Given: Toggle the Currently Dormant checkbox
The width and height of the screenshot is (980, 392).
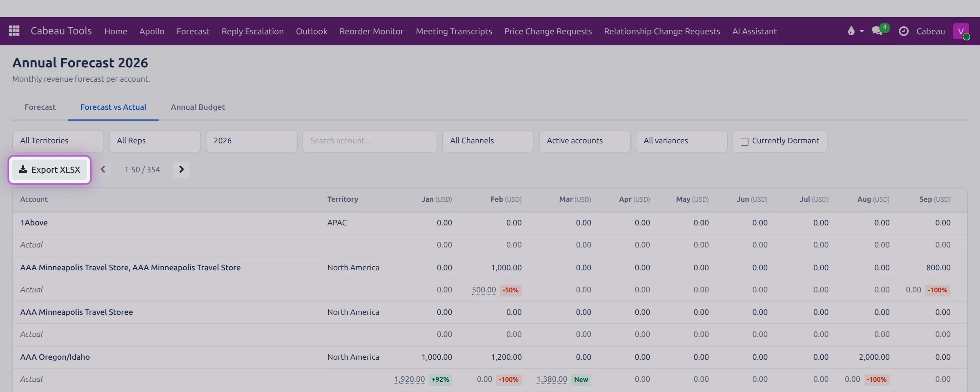Looking at the screenshot, I should [744, 141].
